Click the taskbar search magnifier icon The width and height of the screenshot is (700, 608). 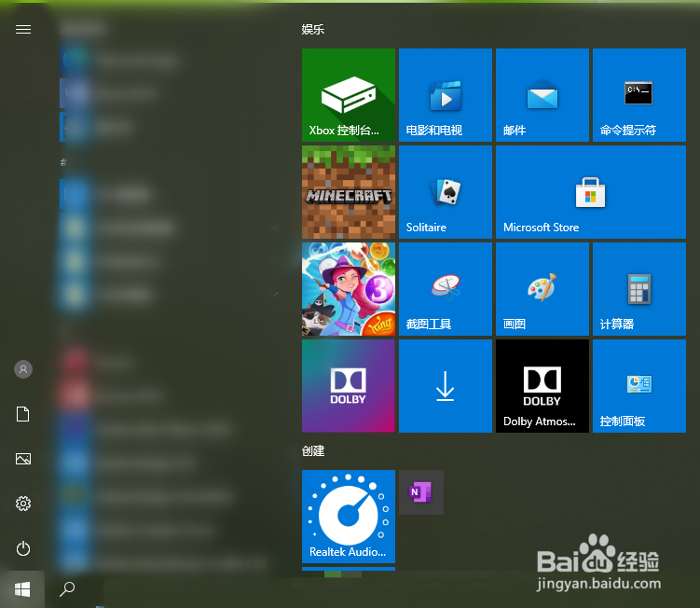67,589
